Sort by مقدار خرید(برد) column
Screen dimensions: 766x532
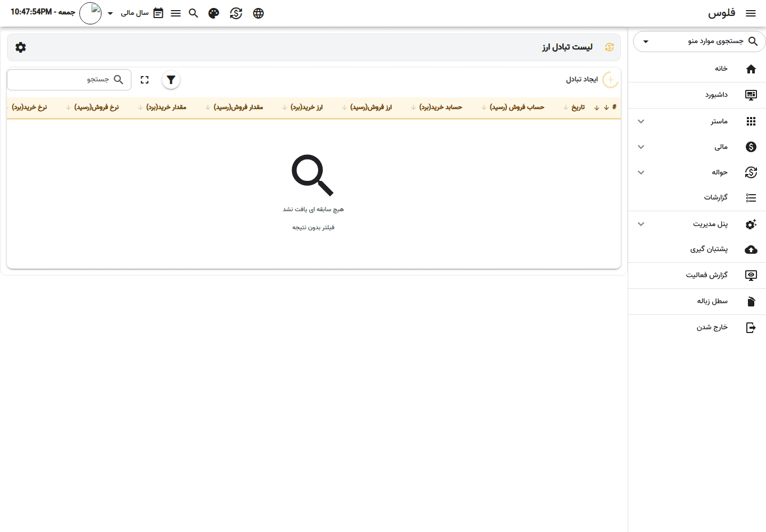coord(166,107)
